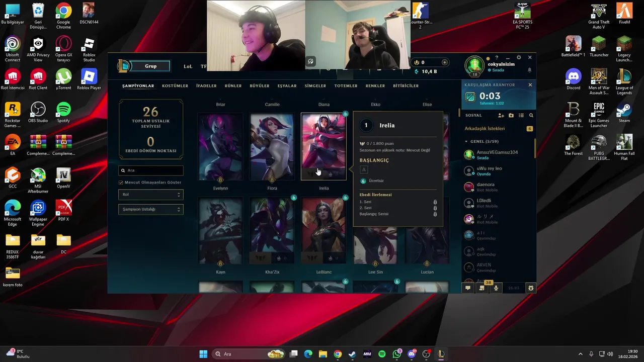The height and width of the screenshot is (362, 644).
Task: Open the add friend icon in Sosyal
Action: 501,116
